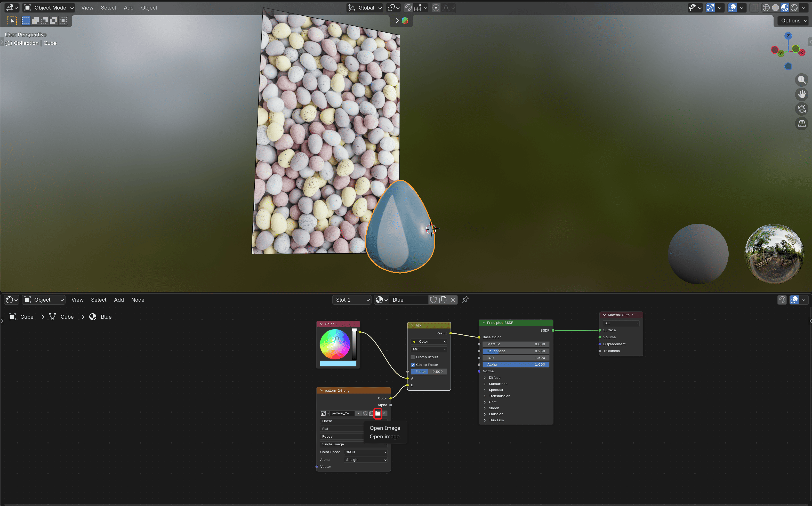Click the pattern_24 image name field
Viewport: 812px width, 506px height.
pos(342,413)
